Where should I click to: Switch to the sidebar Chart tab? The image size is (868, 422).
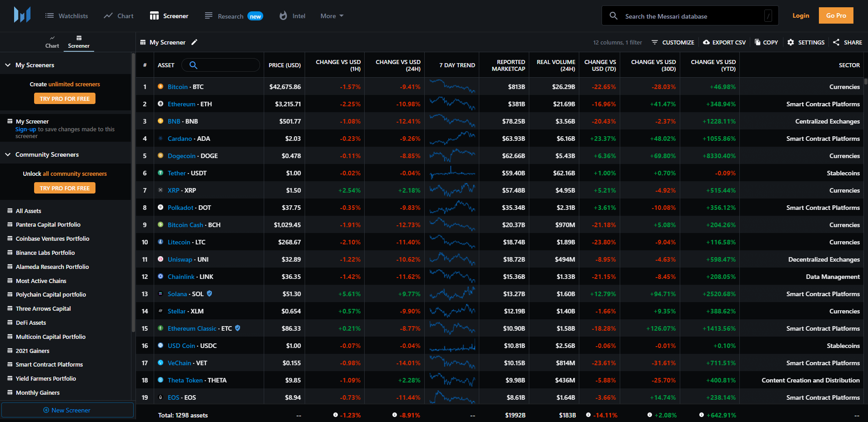(x=52, y=42)
